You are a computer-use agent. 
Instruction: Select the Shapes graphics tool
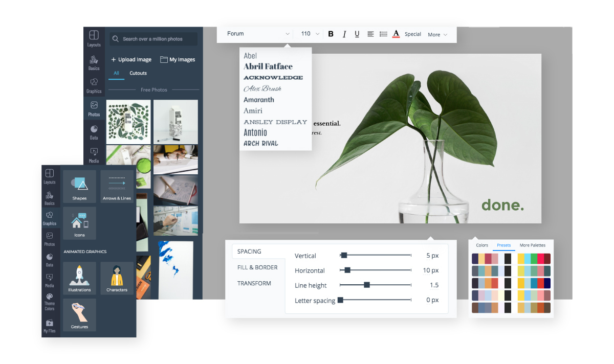click(x=79, y=186)
